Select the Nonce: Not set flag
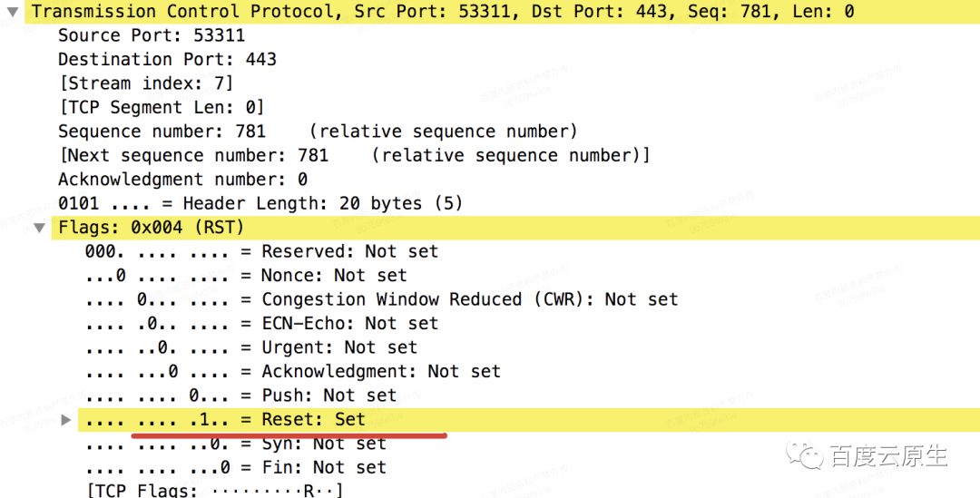 246,276
